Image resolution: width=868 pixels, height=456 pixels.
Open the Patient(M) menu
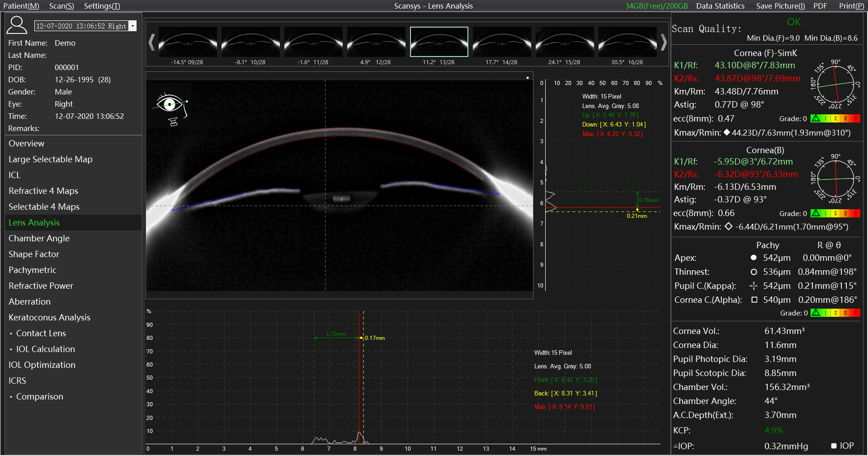coord(21,6)
